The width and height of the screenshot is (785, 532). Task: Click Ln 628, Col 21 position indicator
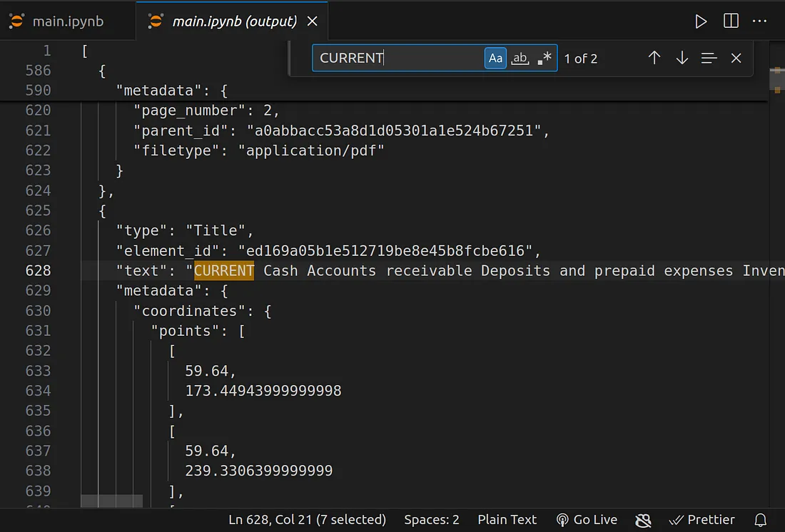[307, 519]
